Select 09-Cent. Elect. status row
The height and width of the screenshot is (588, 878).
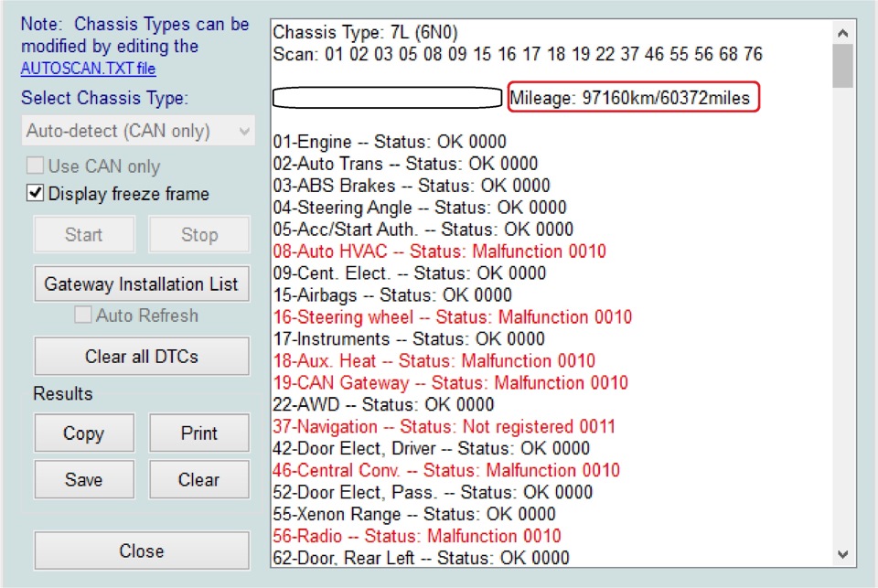(410, 273)
